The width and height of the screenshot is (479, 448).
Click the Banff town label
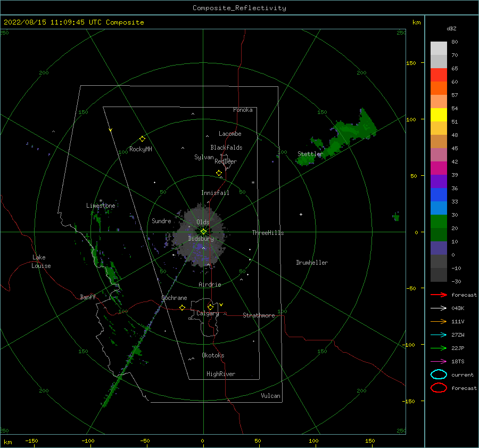tap(88, 297)
